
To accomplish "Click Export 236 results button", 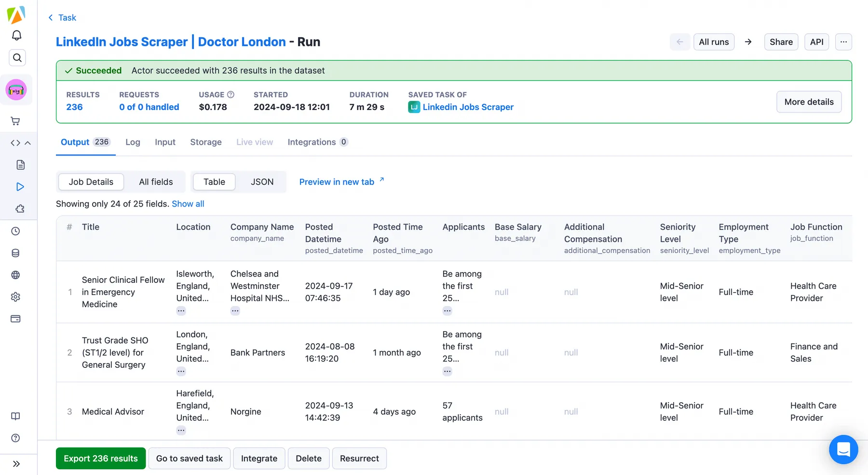I will (x=101, y=459).
